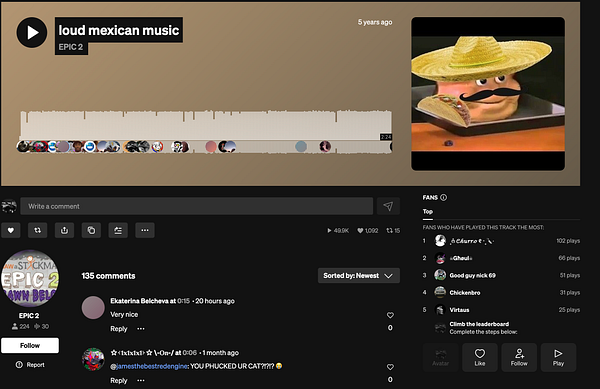Click the timed comment avatar near 2:24 marker
The height and width of the screenshot is (389, 600).
tap(391, 146)
